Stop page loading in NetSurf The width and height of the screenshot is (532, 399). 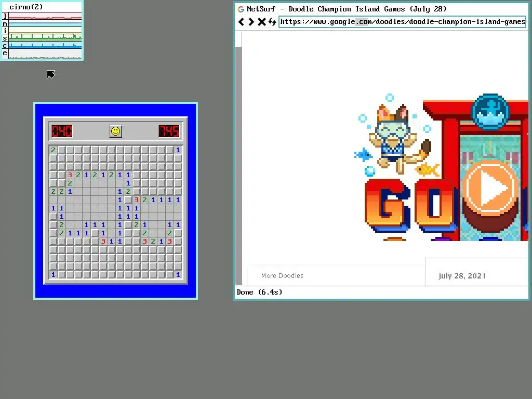262,22
